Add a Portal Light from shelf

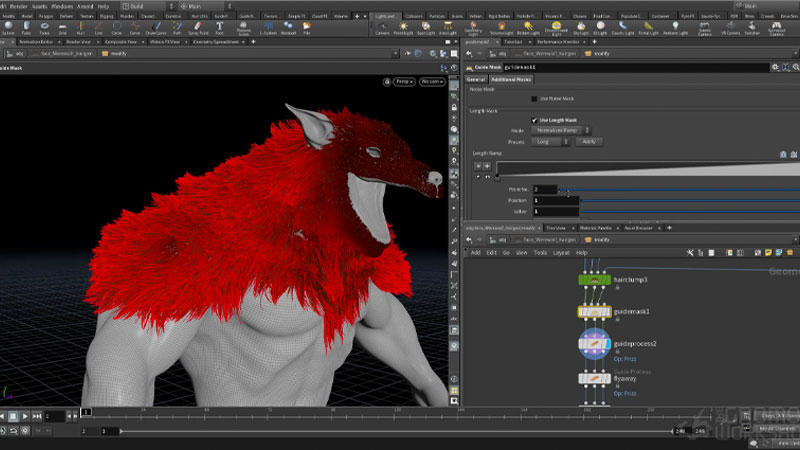(648, 28)
